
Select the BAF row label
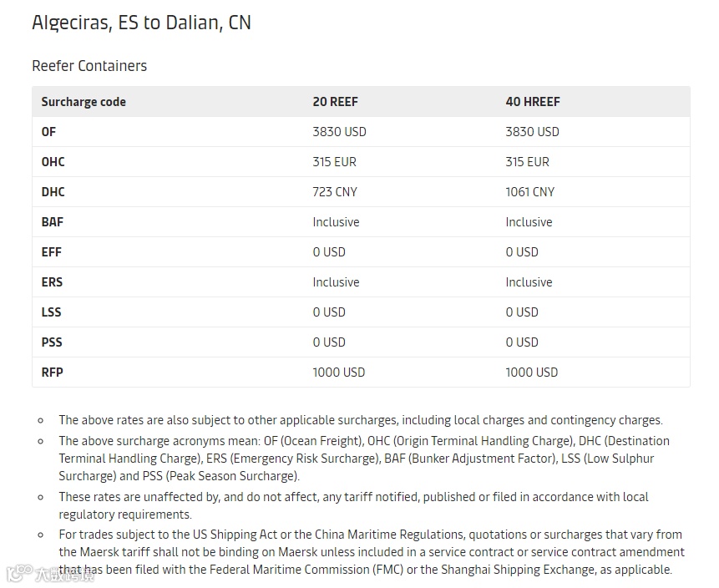click(53, 222)
